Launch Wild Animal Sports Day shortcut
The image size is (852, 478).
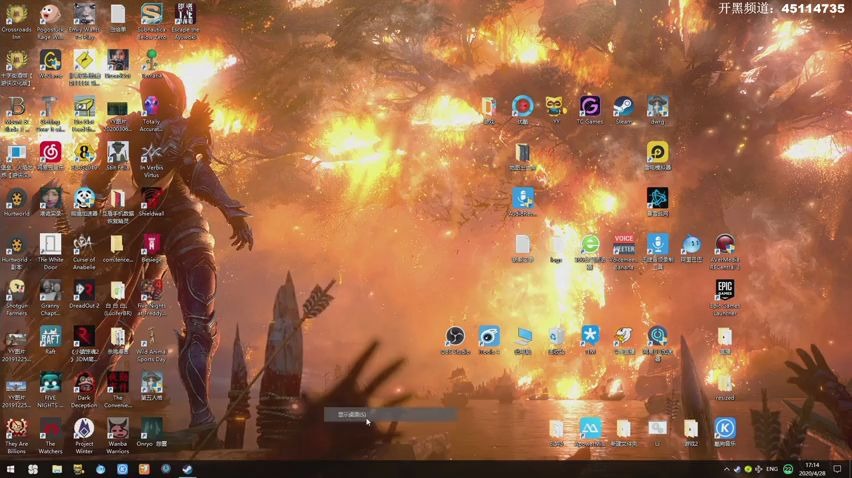(x=152, y=343)
